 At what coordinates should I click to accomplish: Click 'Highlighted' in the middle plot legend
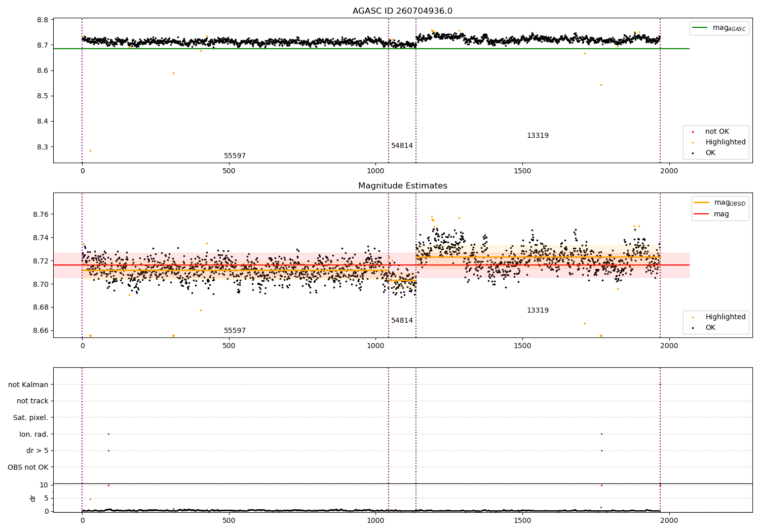tap(719, 317)
